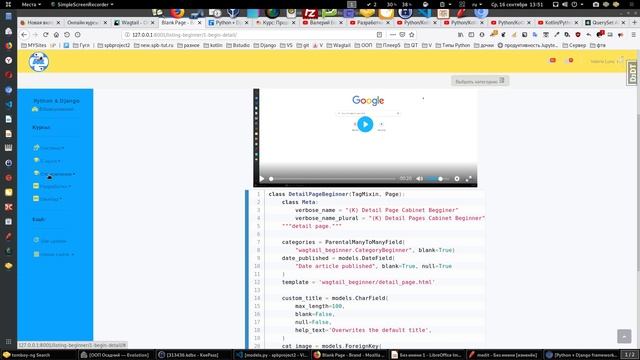This screenshot has height=360, width=640.
Task: Open the Wagtail bookmarks folder
Action: pos(338,45)
